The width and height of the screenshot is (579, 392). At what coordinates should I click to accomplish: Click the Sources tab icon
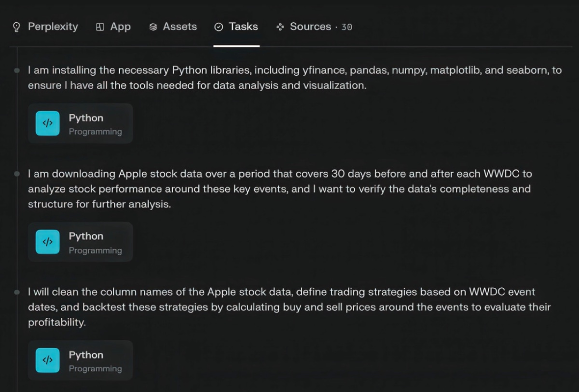click(x=280, y=27)
